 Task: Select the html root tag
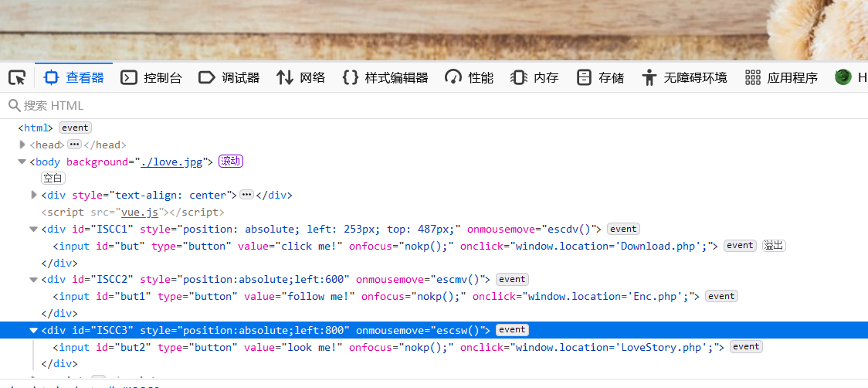point(36,128)
